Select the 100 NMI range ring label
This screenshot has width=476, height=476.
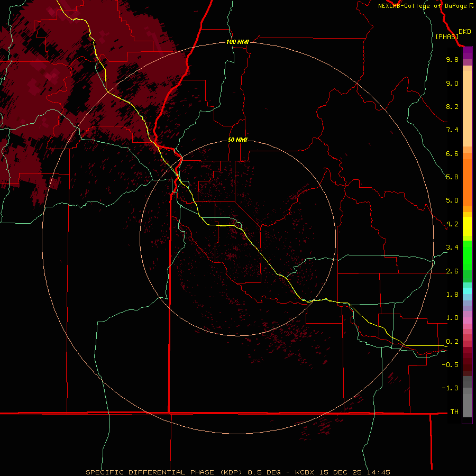coord(237,42)
